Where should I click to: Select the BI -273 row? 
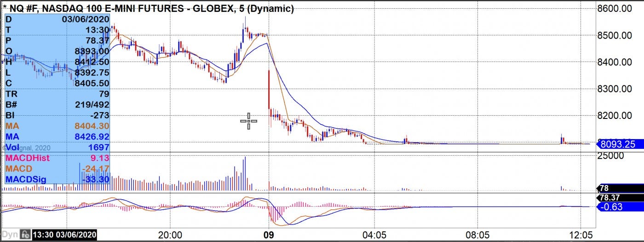57,115
